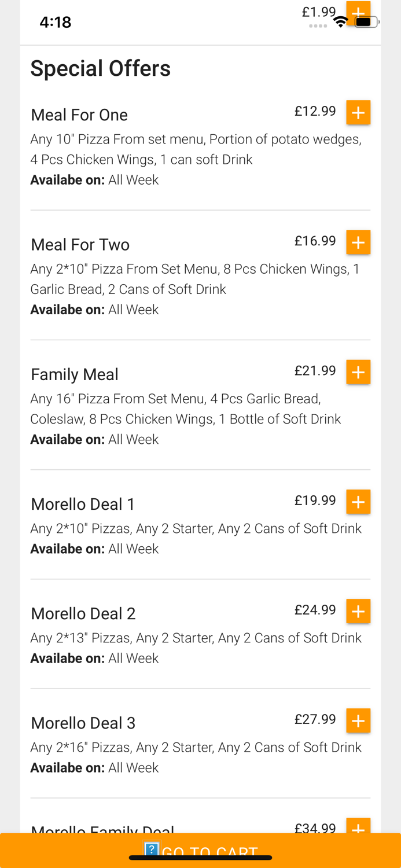401x868 pixels.
Task: Select the Special Offers heading
Action: [100, 69]
